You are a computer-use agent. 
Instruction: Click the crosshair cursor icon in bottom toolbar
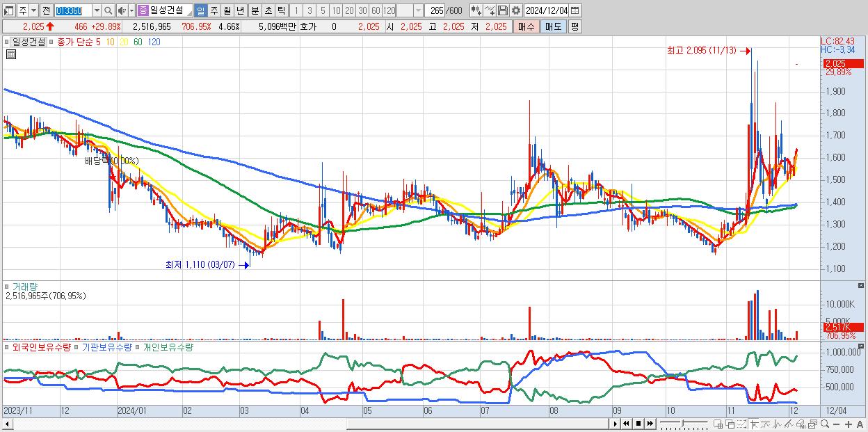coord(753,424)
